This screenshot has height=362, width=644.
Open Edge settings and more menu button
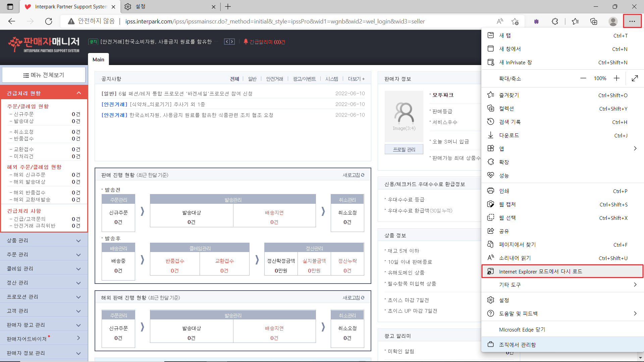[632, 21]
